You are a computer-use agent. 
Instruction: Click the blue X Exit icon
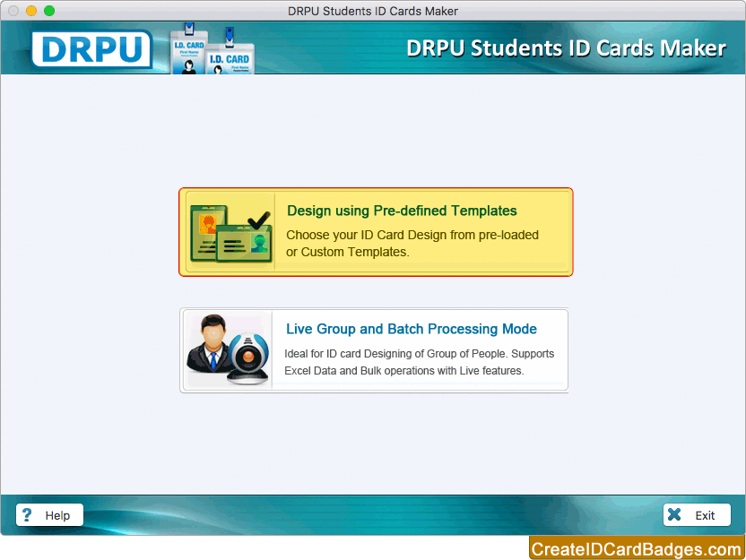pyautogui.click(x=674, y=515)
